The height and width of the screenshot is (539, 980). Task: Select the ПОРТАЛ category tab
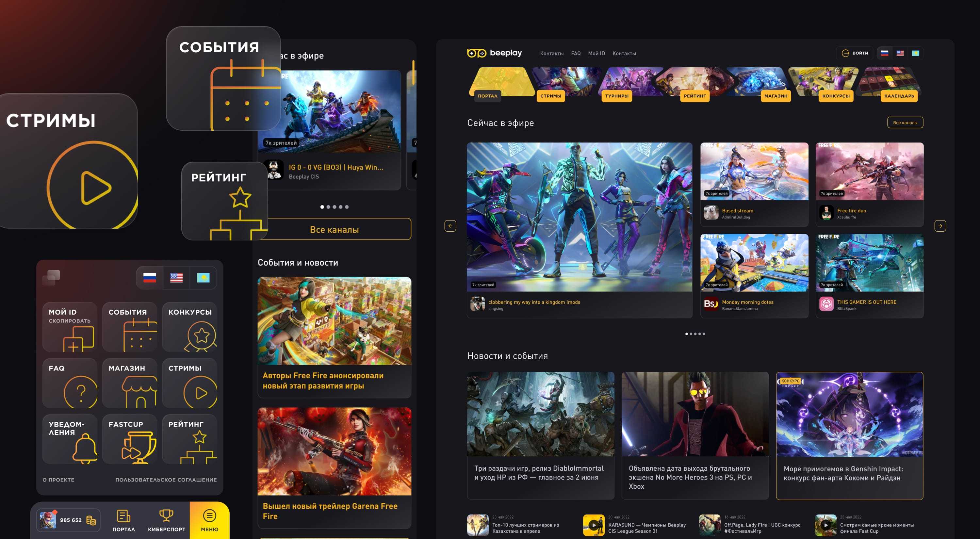pos(502,84)
